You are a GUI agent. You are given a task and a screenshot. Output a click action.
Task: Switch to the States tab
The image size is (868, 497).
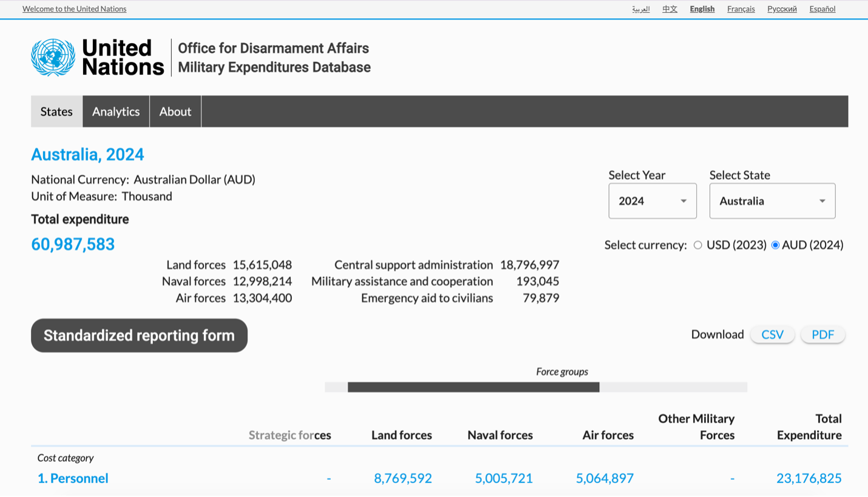(x=56, y=111)
